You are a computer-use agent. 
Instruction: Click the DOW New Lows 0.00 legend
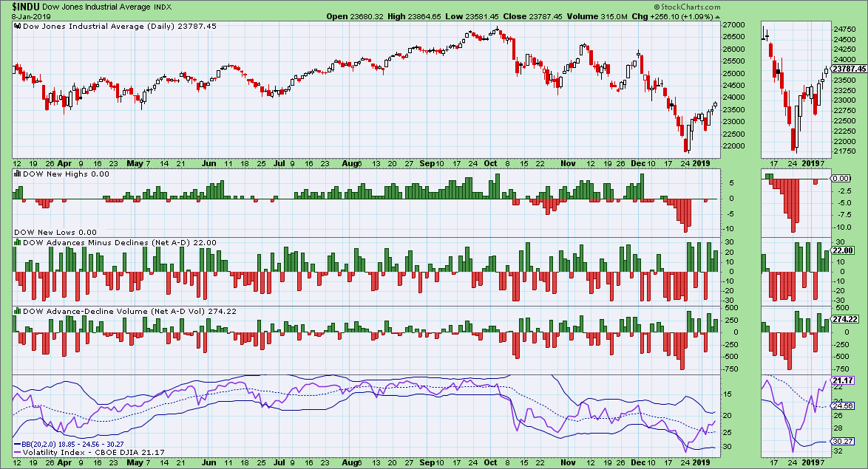(55, 233)
